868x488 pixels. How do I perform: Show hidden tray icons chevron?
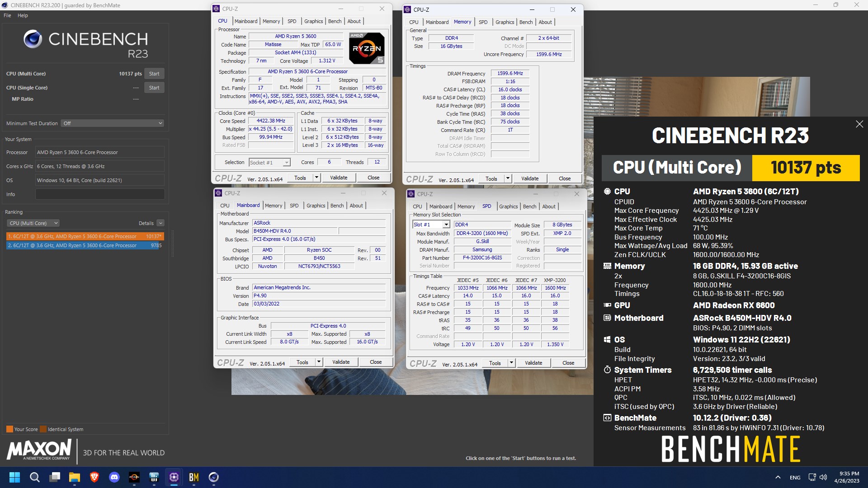(x=778, y=477)
